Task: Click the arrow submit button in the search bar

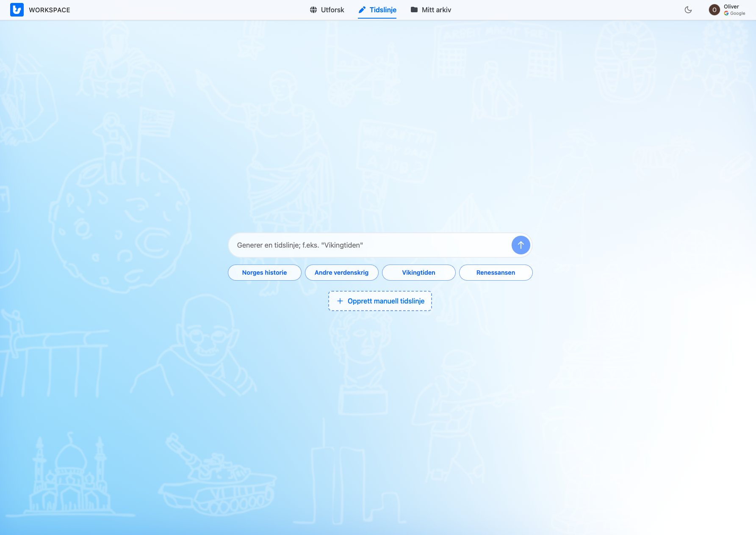Action: (x=521, y=245)
